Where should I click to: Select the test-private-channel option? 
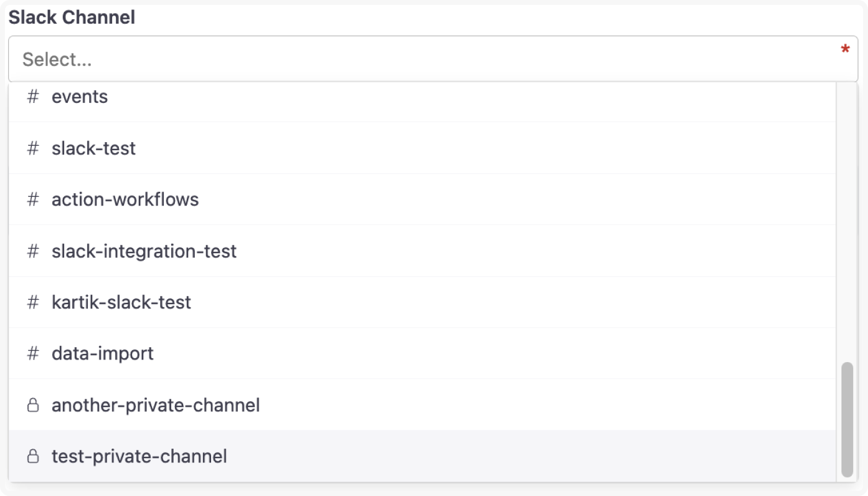point(422,456)
